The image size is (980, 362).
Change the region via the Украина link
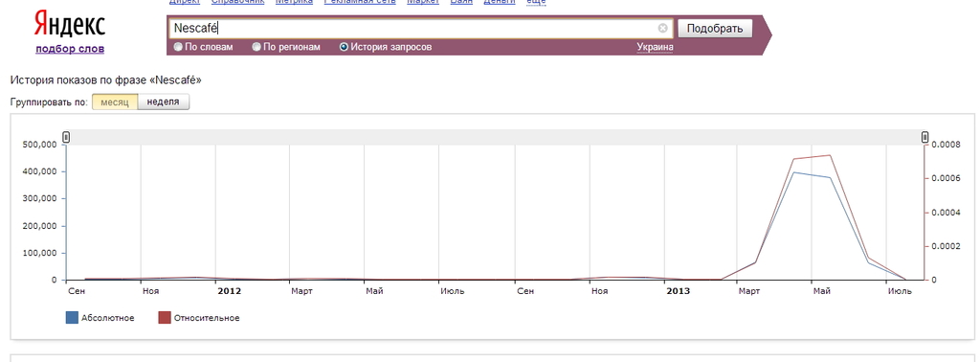point(655,47)
